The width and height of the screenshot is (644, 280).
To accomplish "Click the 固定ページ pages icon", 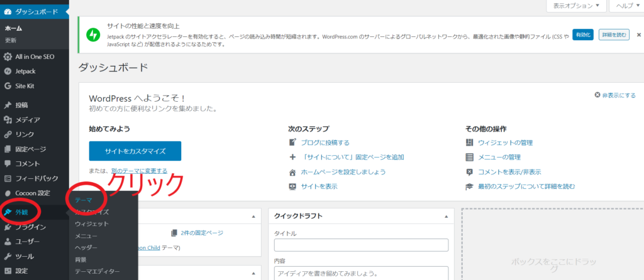I will click(x=8, y=149).
